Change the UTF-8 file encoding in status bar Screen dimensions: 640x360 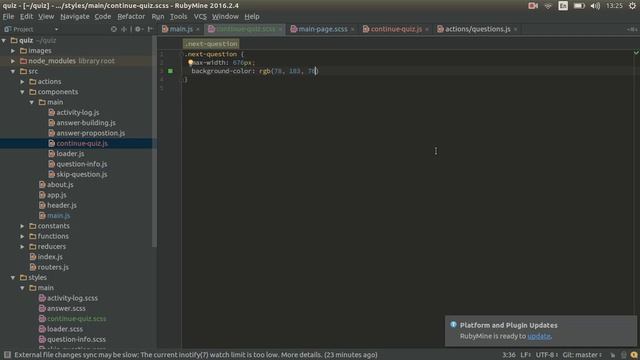tap(547, 355)
